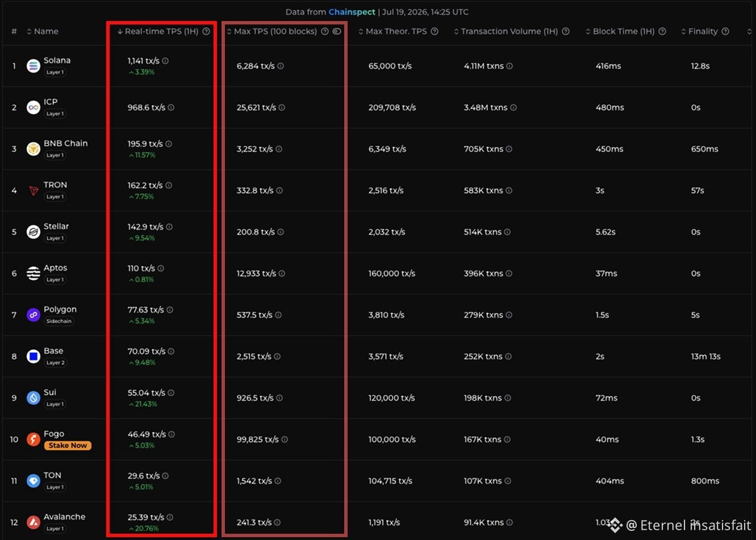Viewport: 756px width, 540px height.
Task: Open help icon beside Finality header
Action: click(725, 31)
